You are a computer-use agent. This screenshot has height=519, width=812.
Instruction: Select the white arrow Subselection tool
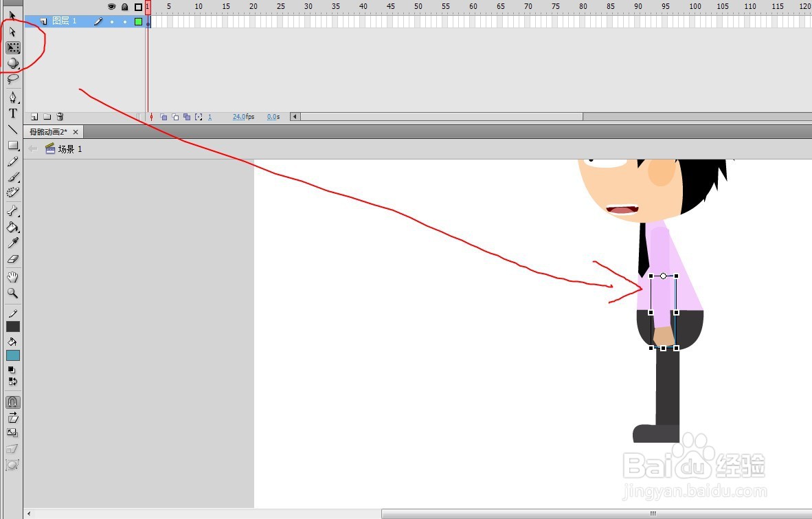[12, 32]
